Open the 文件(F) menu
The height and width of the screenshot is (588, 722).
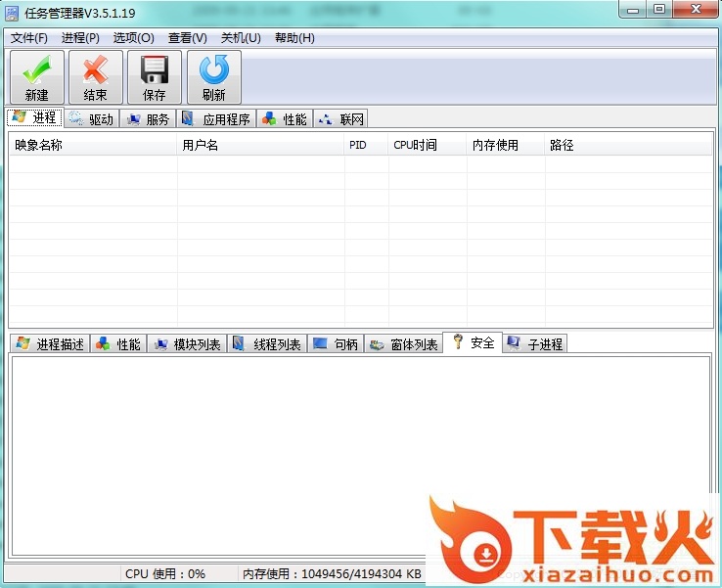[29, 38]
